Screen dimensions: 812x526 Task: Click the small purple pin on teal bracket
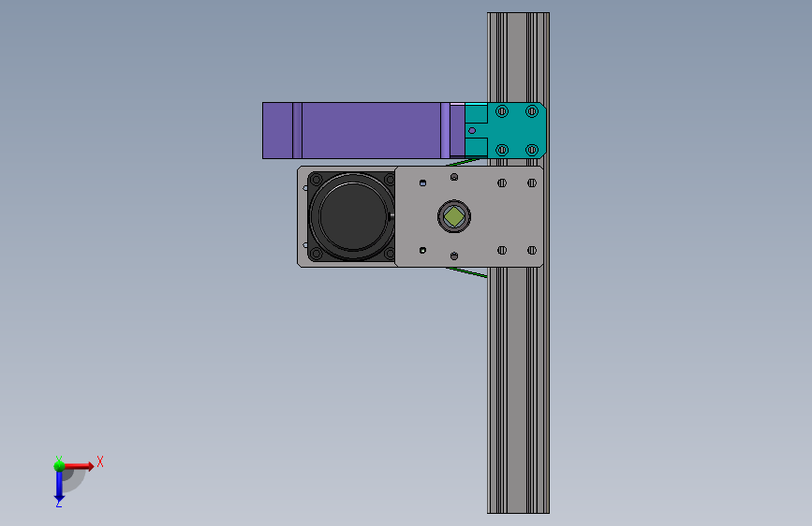(x=472, y=130)
